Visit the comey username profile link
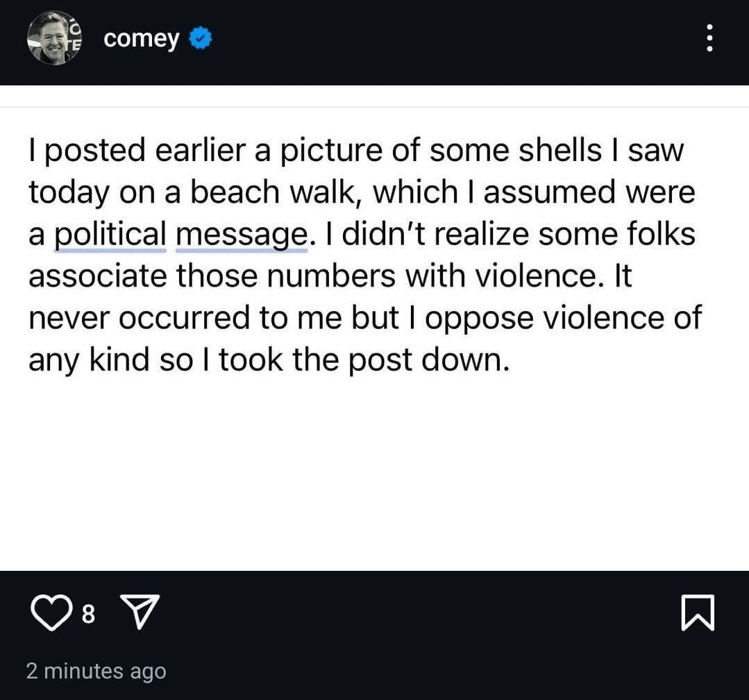The height and width of the screenshot is (700, 749). click(x=141, y=40)
